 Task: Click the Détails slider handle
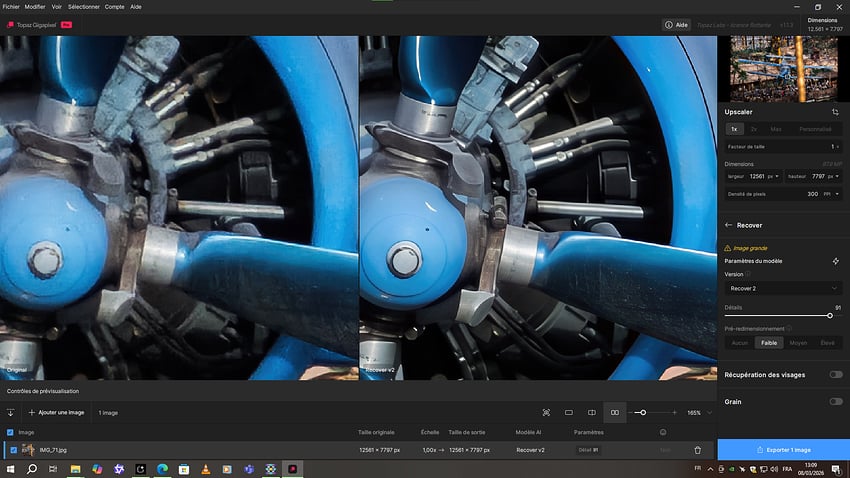click(x=829, y=315)
